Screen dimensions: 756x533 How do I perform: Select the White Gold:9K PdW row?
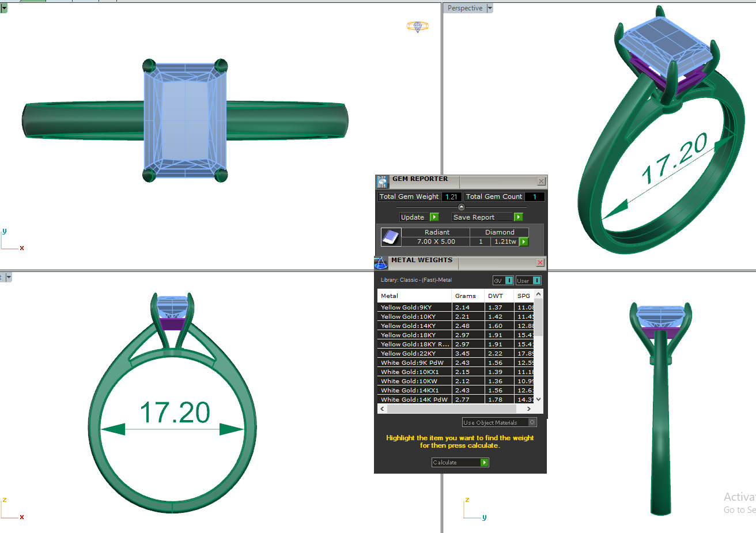(x=456, y=362)
